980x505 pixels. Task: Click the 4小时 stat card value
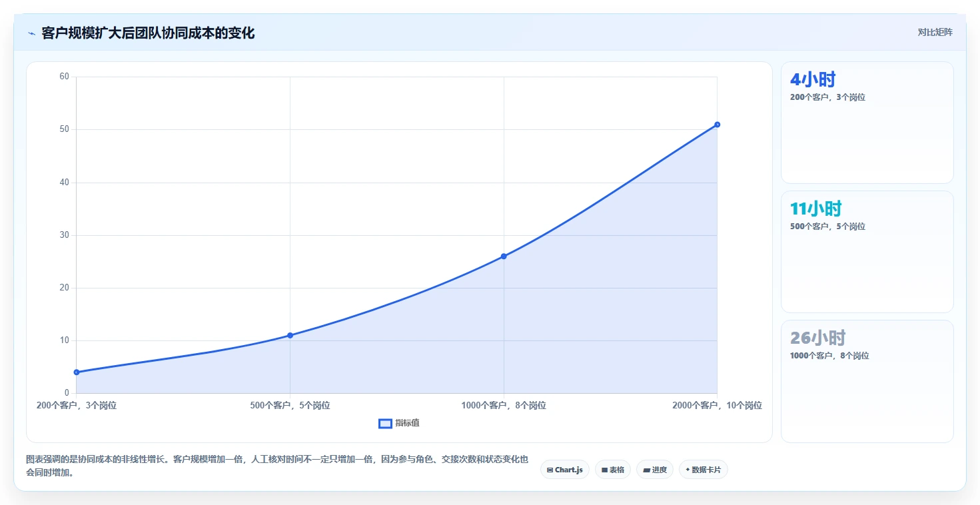(813, 79)
